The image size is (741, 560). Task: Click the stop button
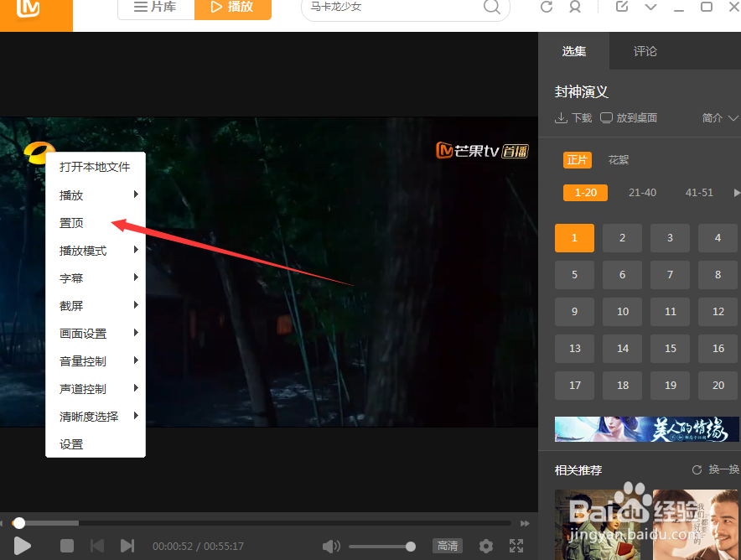coord(67,546)
